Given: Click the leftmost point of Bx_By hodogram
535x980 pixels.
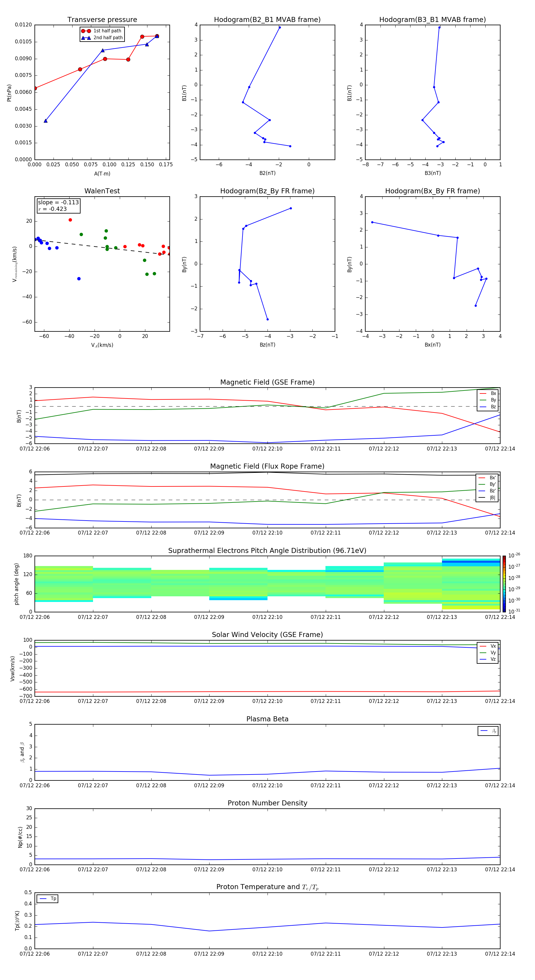Looking at the screenshot, I should tap(372, 222).
